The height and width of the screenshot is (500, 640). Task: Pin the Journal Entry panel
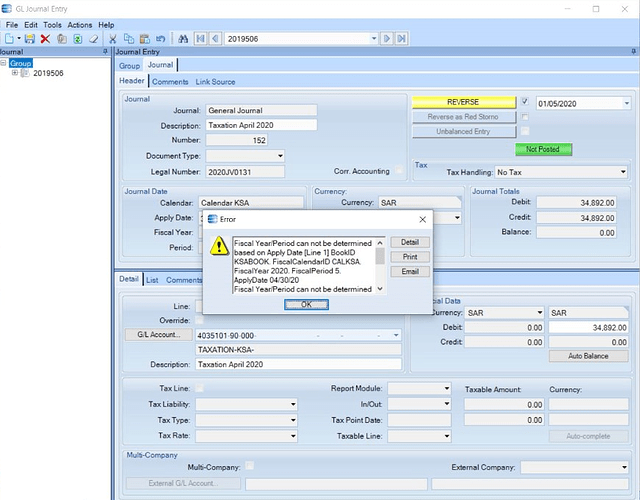point(633,51)
